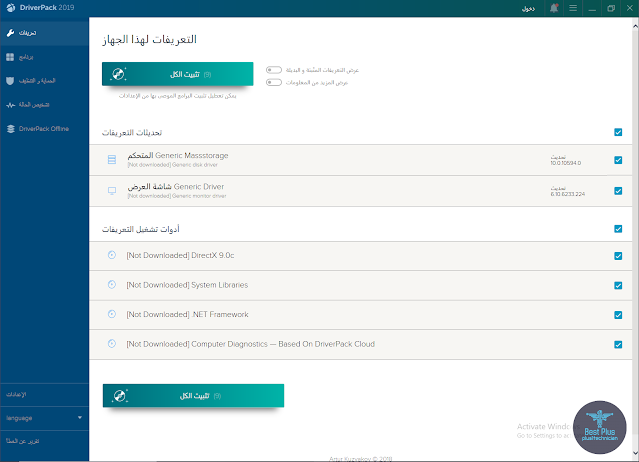Viewport: 639px width, 462px height.
Task: Select the DriverPack Offline stack icon
Action: 11,129
